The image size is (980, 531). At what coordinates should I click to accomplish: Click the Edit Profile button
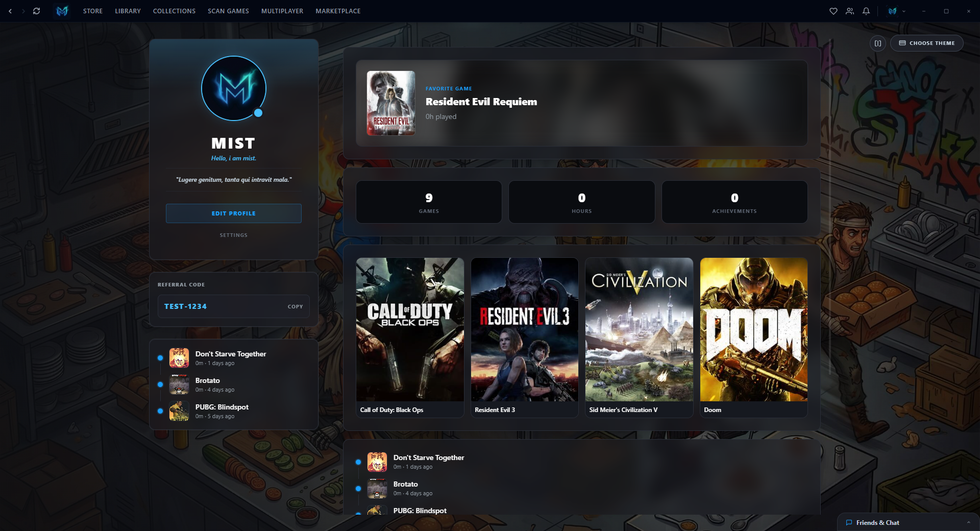tap(234, 213)
